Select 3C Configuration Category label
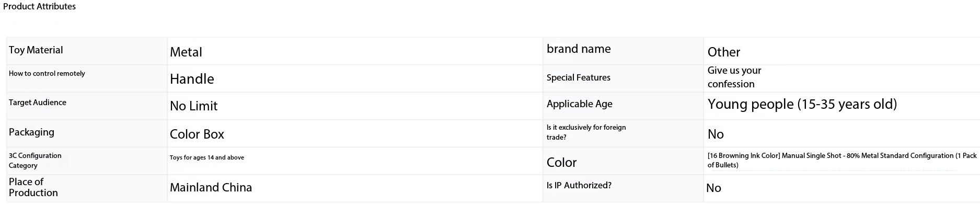The image size is (980, 204). click(x=35, y=161)
